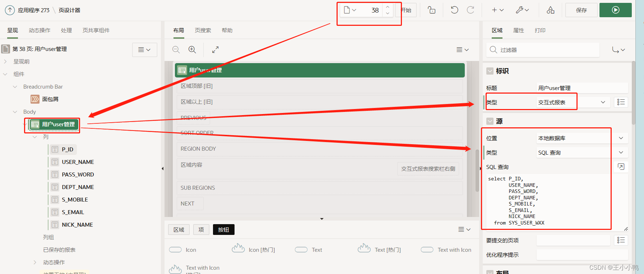Screen dimensions: 644x274
Task: Select the 列组 tree item
Action: coord(48,237)
